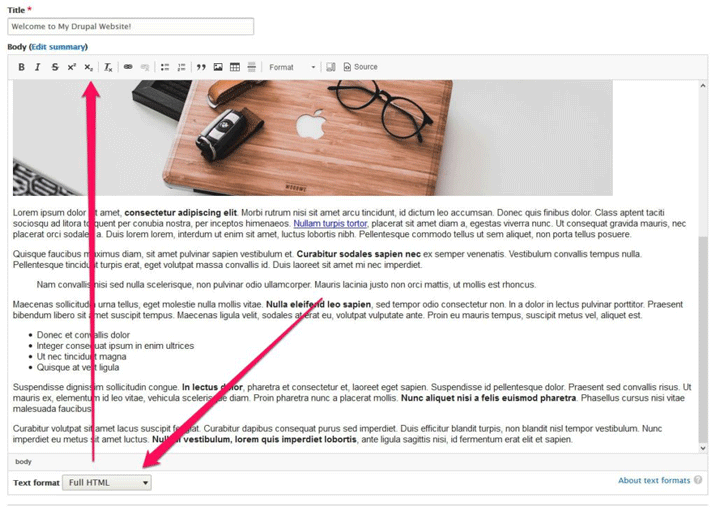Click the body element path label
The width and height of the screenshot is (715, 514).
23,462
